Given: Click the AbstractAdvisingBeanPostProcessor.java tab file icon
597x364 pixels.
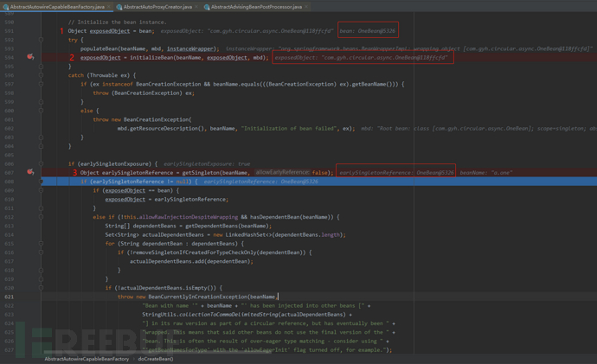Looking at the screenshot, I should (x=207, y=6).
